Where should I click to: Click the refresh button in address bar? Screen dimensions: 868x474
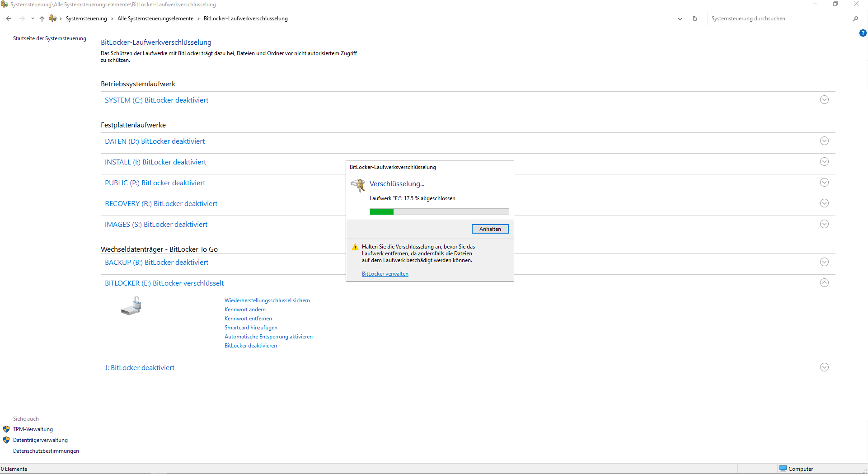click(695, 19)
